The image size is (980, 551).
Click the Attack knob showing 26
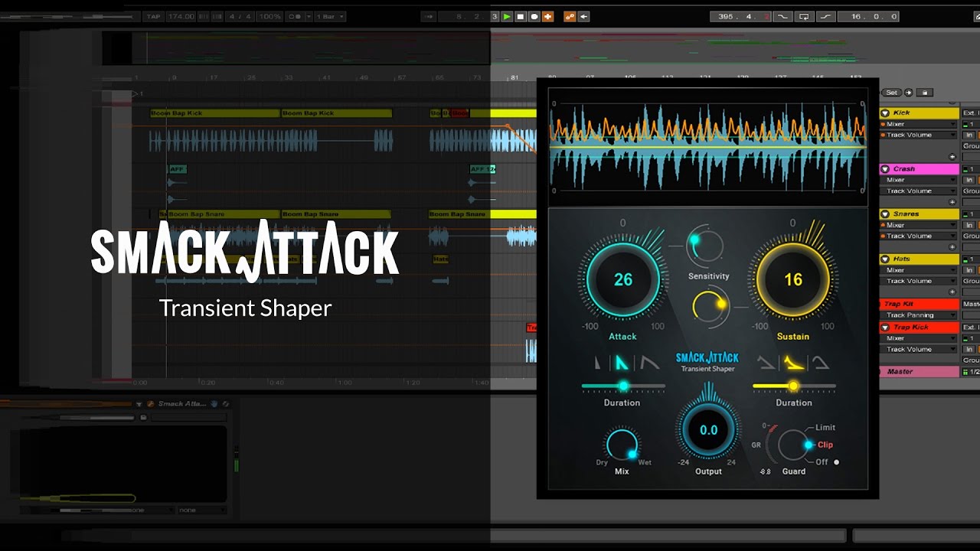[x=623, y=280]
